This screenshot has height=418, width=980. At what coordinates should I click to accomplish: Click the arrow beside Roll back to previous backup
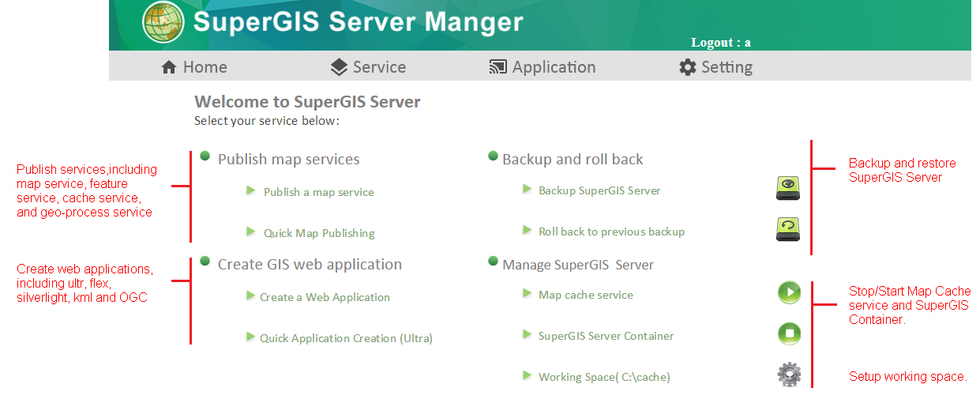[x=528, y=230]
